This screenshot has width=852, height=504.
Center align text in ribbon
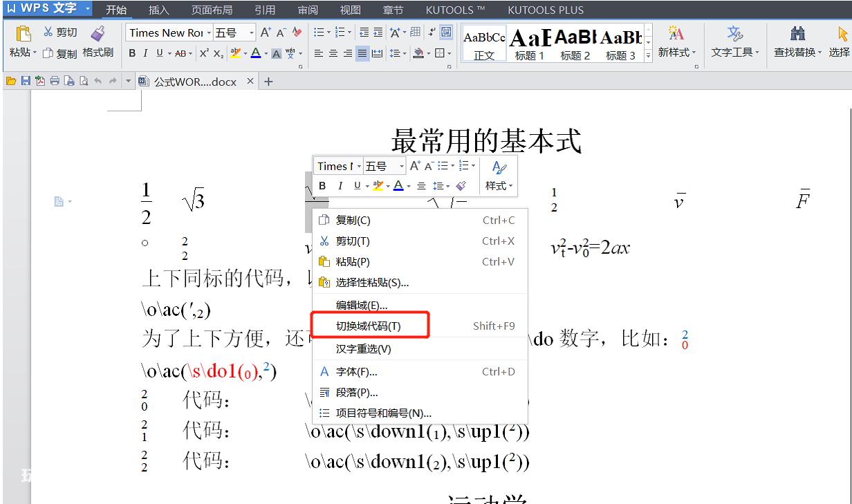click(x=333, y=53)
